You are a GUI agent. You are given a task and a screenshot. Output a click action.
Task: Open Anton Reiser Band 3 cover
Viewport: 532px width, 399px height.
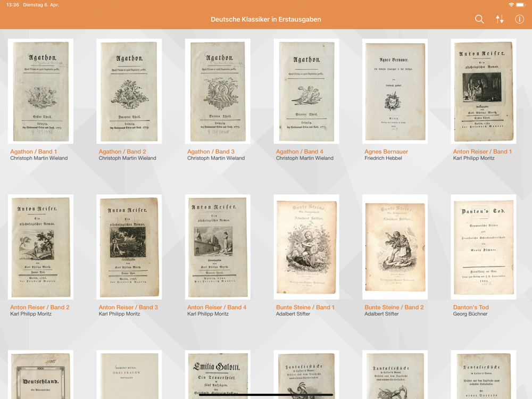pyautogui.click(x=129, y=247)
